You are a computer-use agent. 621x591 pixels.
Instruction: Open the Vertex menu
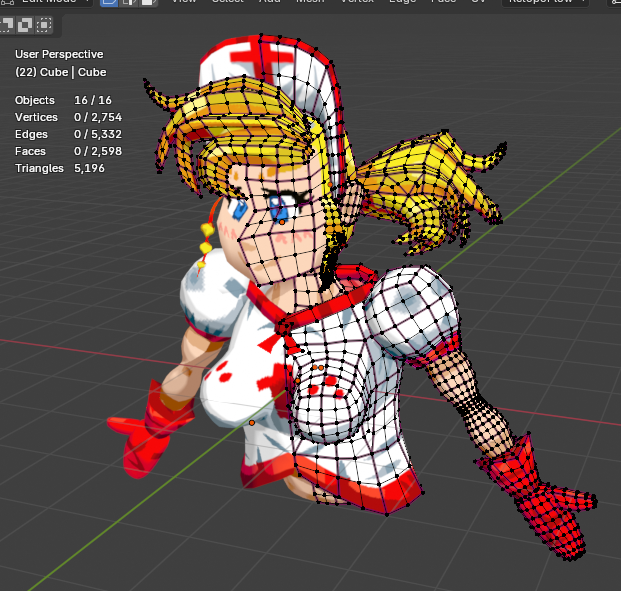[357, 2]
